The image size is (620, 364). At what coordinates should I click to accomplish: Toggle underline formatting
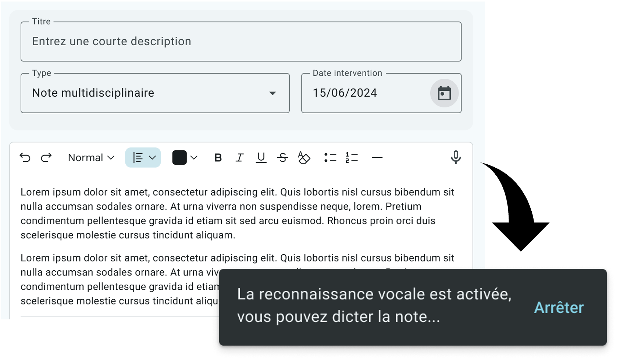(x=261, y=158)
